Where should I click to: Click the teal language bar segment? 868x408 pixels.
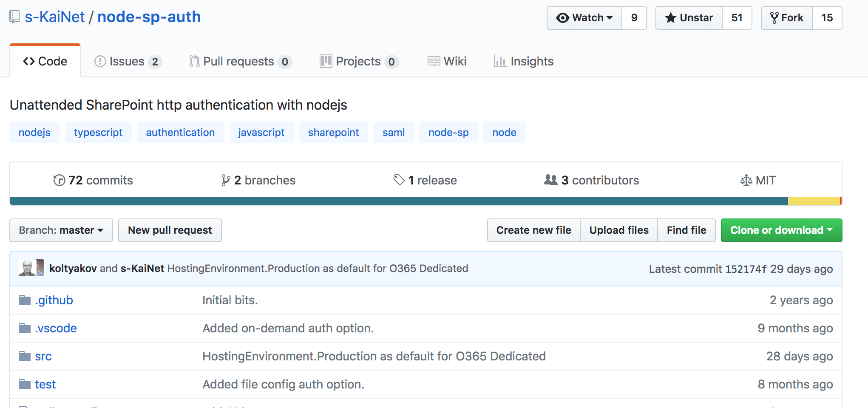click(x=399, y=201)
